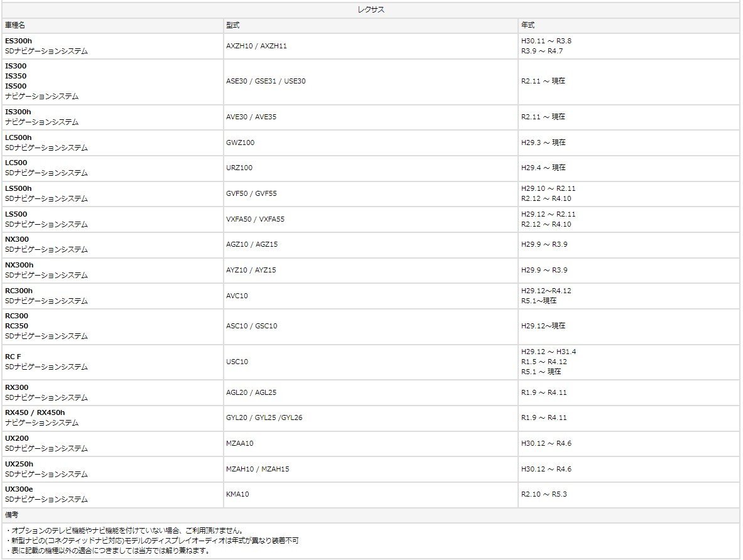Click model code ASE30 / GSE31 / USE30
The image size is (743, 560).
266,81
